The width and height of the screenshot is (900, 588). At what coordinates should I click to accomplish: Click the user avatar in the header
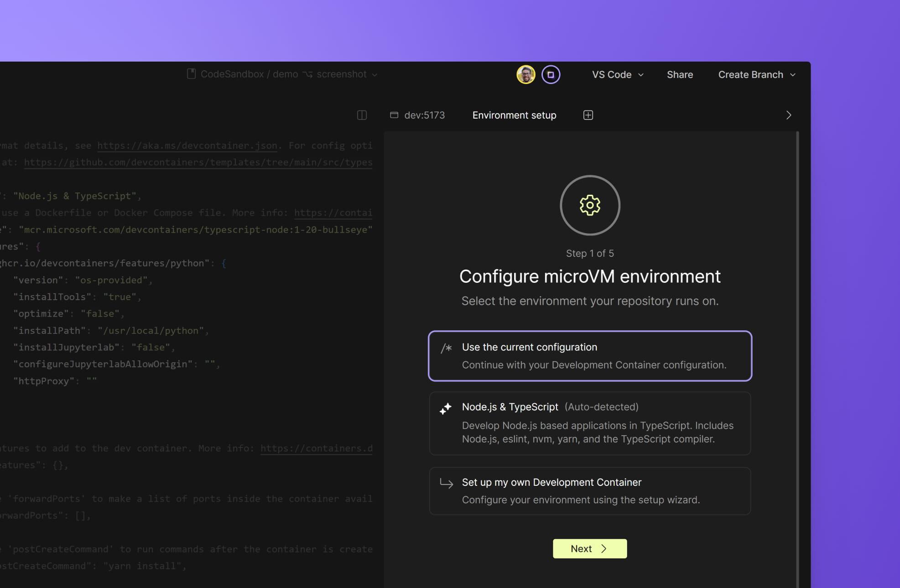coord(525,74)
